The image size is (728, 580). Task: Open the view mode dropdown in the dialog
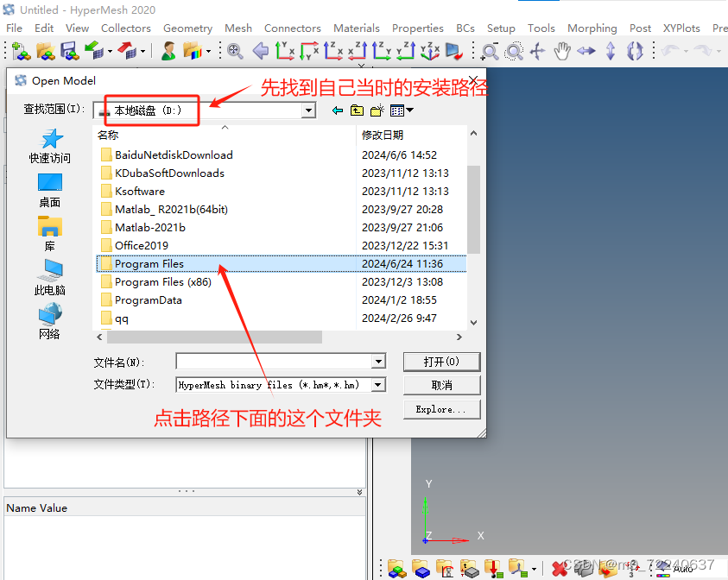tap(398, 110)
